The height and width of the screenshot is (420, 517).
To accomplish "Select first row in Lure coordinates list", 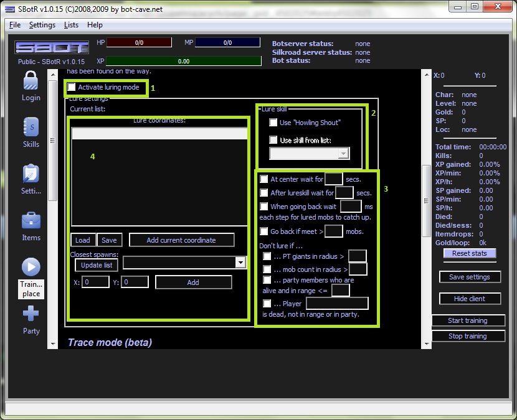I will [x=159, y=134].
